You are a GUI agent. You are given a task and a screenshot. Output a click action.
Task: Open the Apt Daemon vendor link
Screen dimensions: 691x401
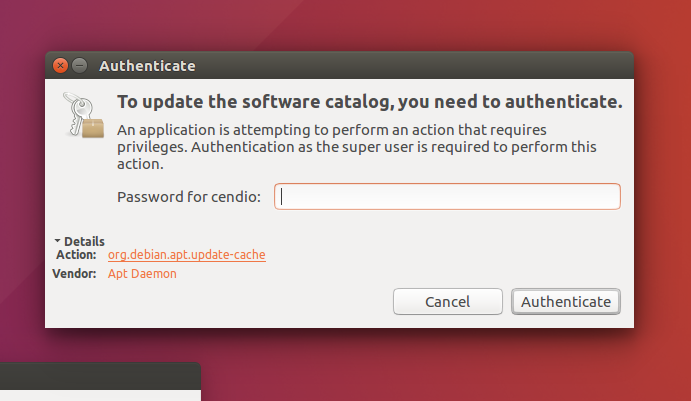142,274
